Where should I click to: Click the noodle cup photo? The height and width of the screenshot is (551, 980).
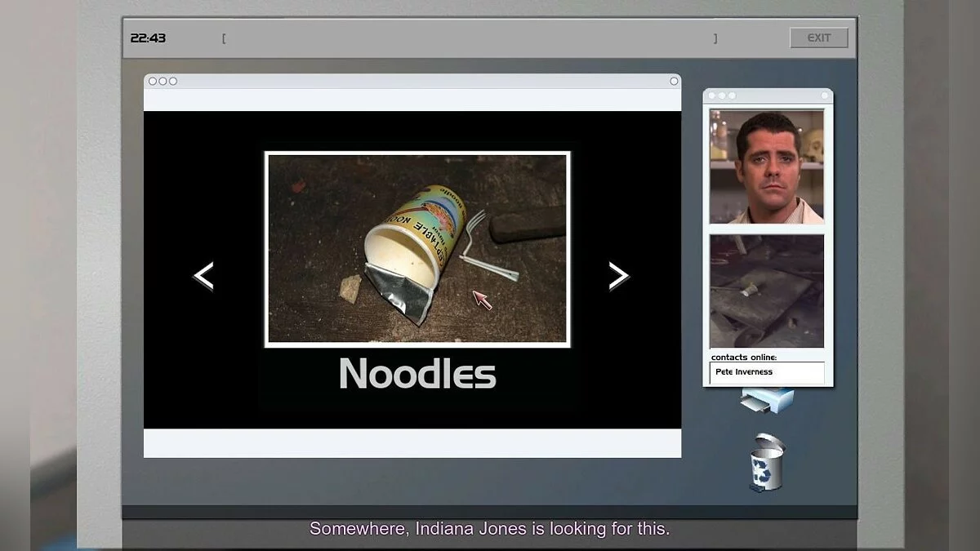(x=417, y=249)
